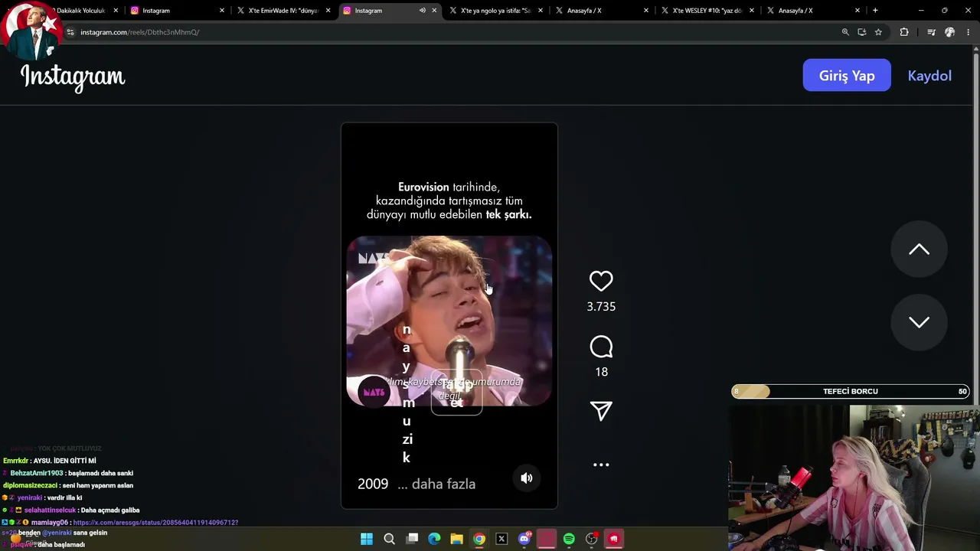980x551 pixels.
Task: Click the like count "3.735"
Action: click(601, 307)
